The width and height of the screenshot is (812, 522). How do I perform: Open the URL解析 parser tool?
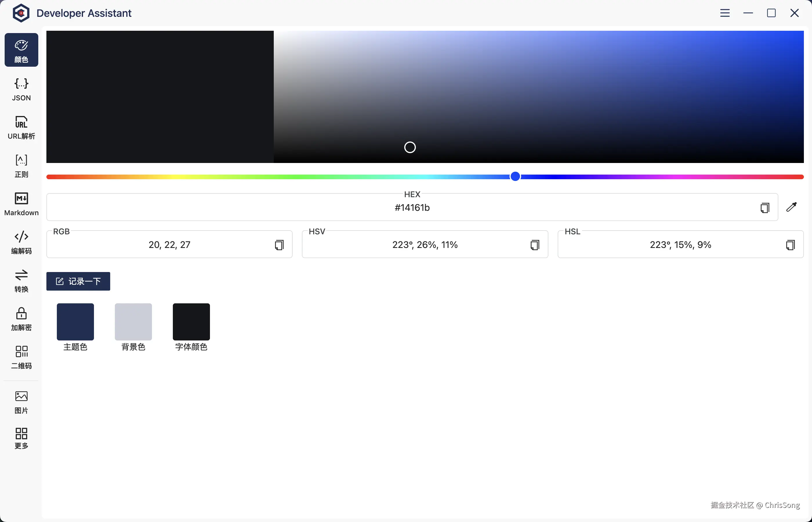(21, 127)
